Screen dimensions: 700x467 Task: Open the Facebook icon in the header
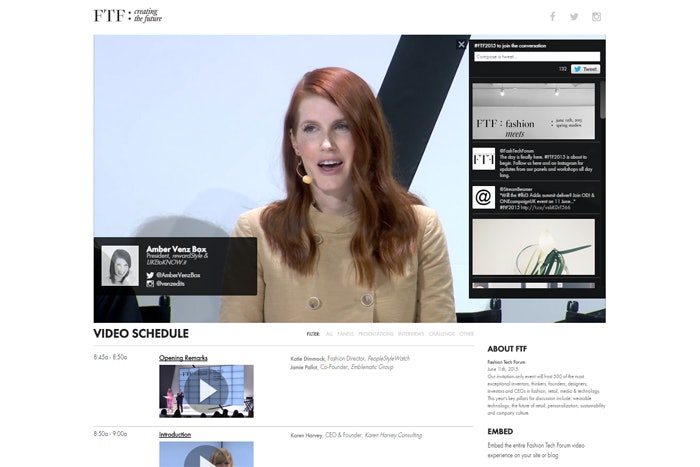point(552,16)
